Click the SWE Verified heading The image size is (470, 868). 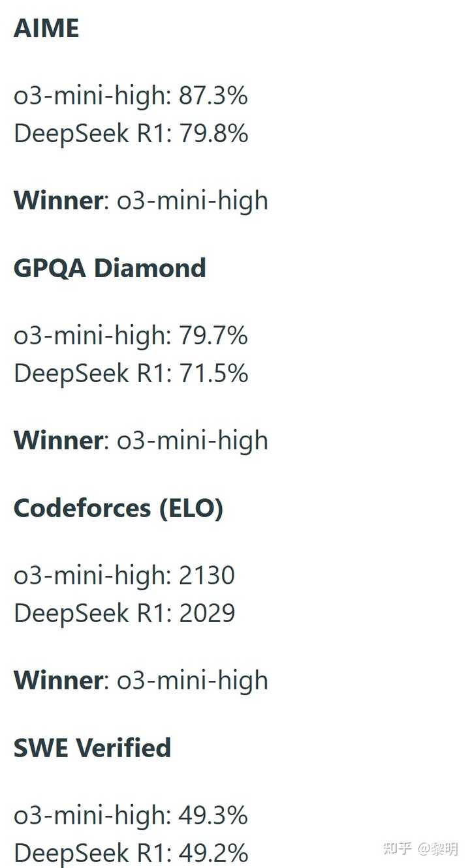92,748
